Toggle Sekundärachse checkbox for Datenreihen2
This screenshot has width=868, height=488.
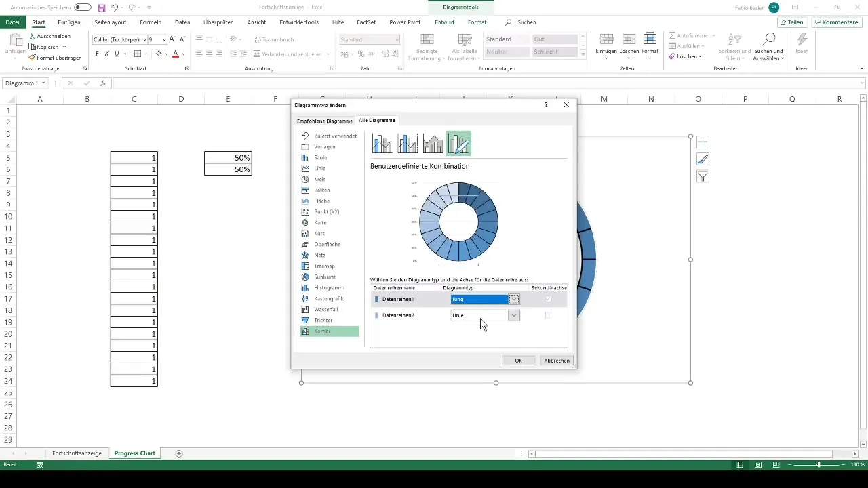coord(548,315)
